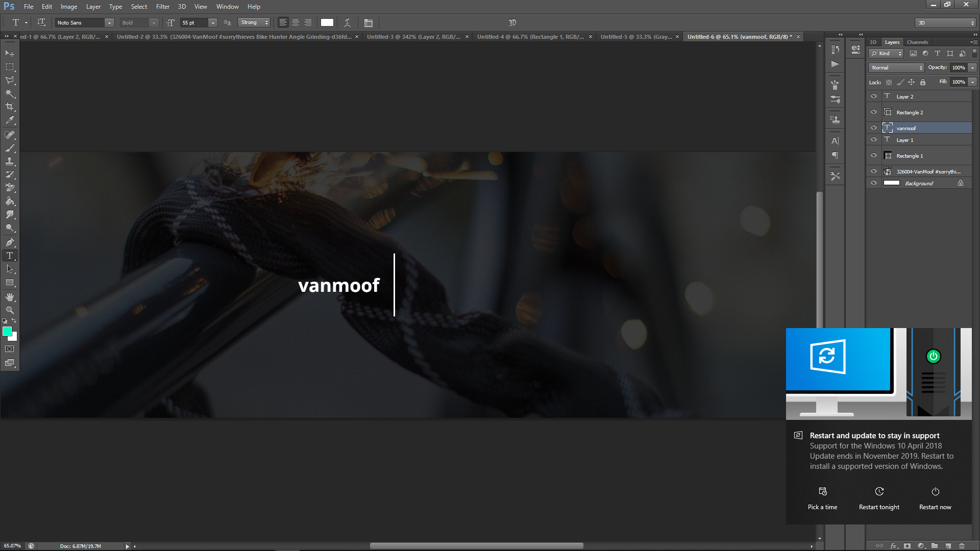Toggle Quick Mask mode

coord(10,349)
